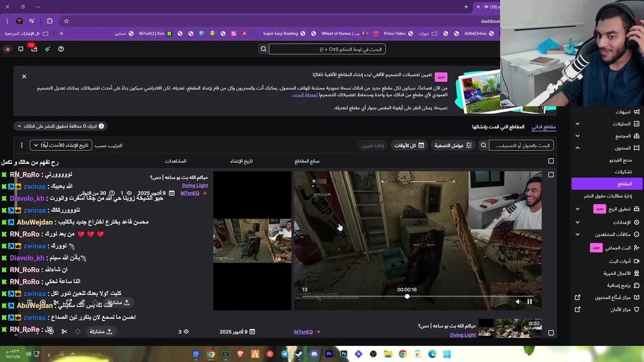Image resolution: width=644 pixels, height=362 pixels.
Task: Tick the select-all checkbox in table header
Action: (551, 161)
